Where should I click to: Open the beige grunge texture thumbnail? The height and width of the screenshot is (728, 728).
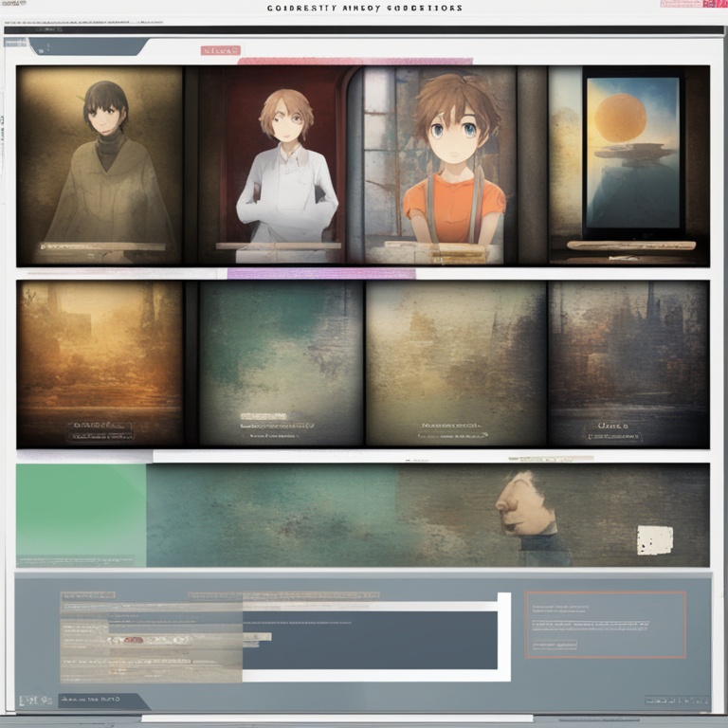[456, 362]
